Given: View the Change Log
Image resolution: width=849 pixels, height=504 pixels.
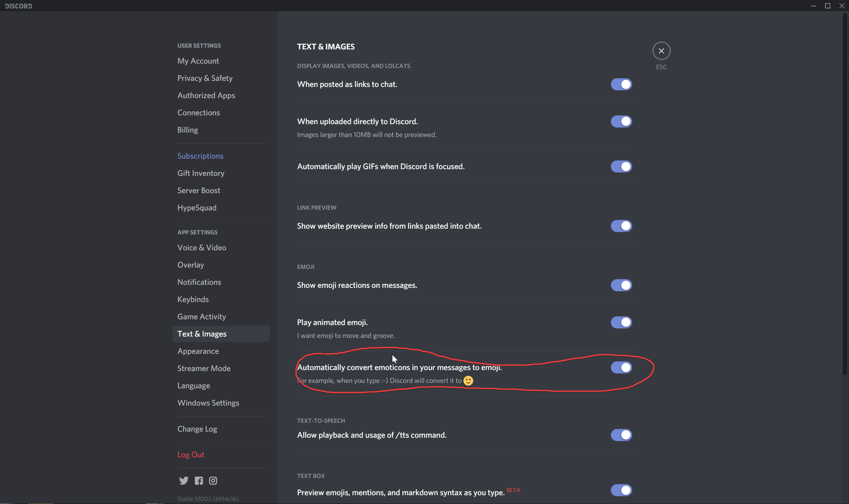Looking at the screenshot, I should (x=197, y=429).
